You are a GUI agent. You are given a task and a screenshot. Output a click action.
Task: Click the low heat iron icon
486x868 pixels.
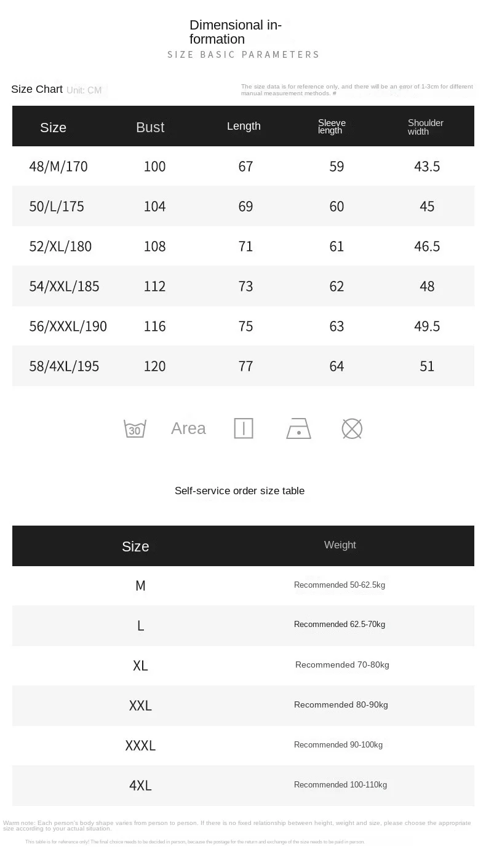click(x=298, y=428)
